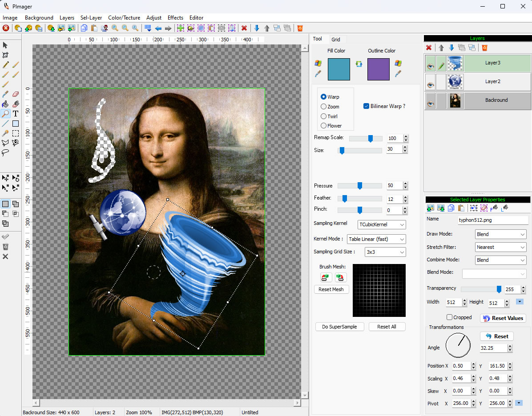532x416 pixels.
Task: Enable the Cropped checkbox
Action: point(449,317)
